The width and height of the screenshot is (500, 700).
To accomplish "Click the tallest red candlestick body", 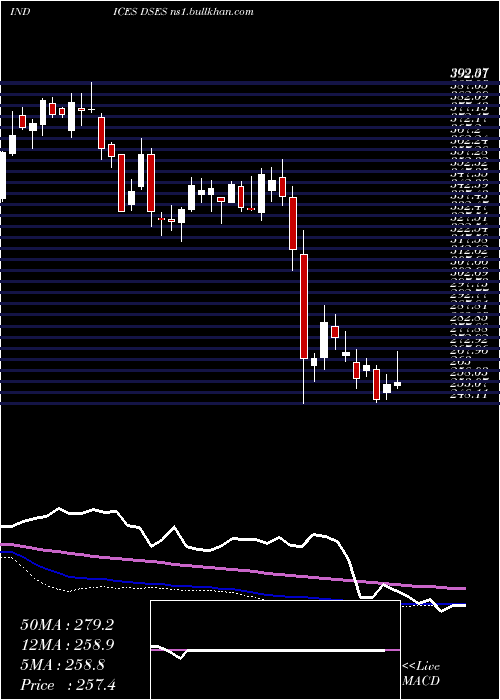I will pos(304,306).
